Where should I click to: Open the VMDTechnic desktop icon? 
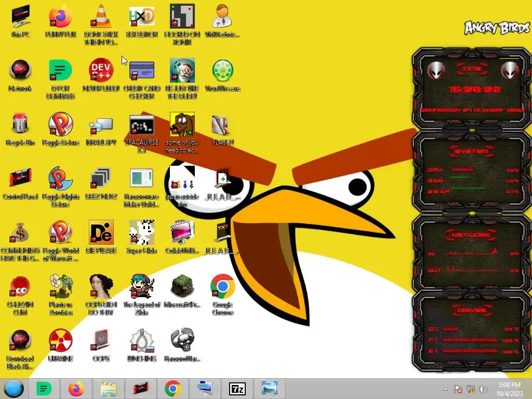coord(222,21)
